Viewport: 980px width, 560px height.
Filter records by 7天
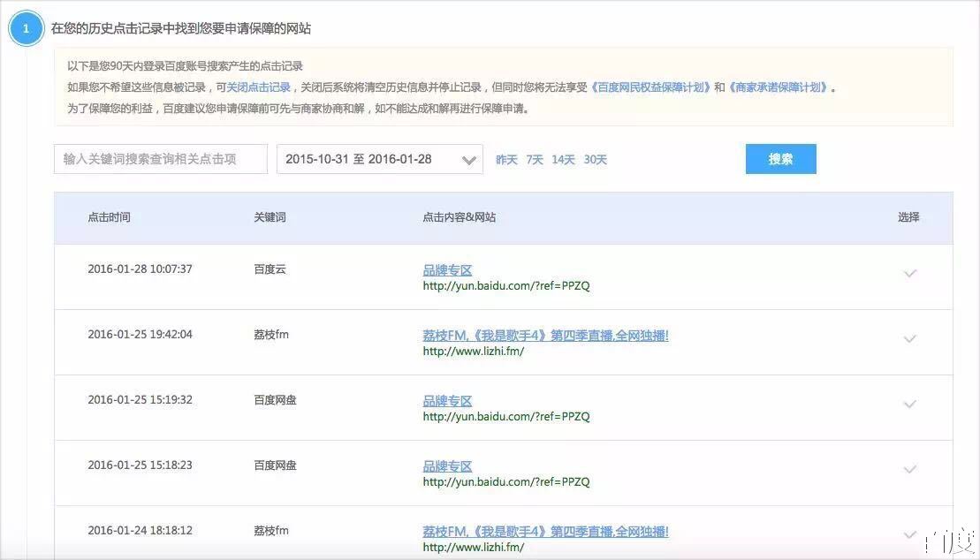535,159
